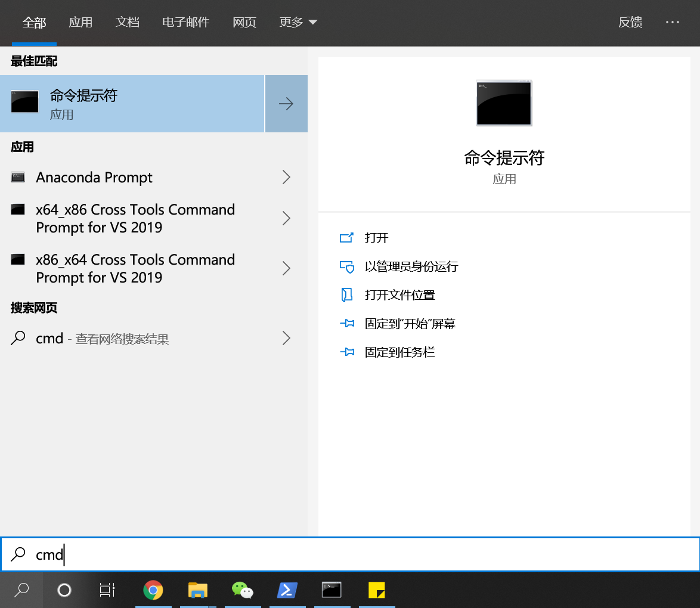Viewport: 700px width, 608px height.
Task: Launch Chrome from the taskbar
Action: pos(153,590)
